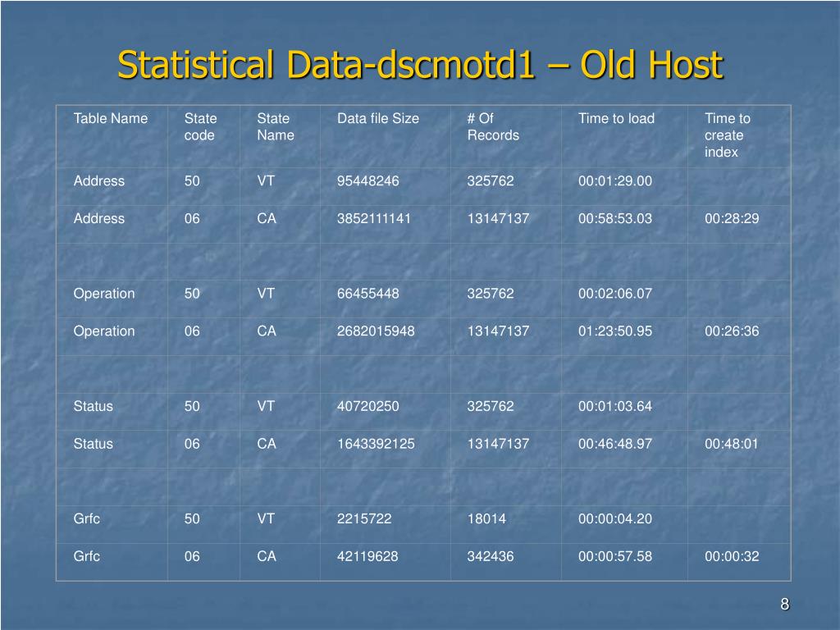Select load time 00:58:53.03
Image resolution: width=840 pixels, height=630 pixels.
(615, 218)
